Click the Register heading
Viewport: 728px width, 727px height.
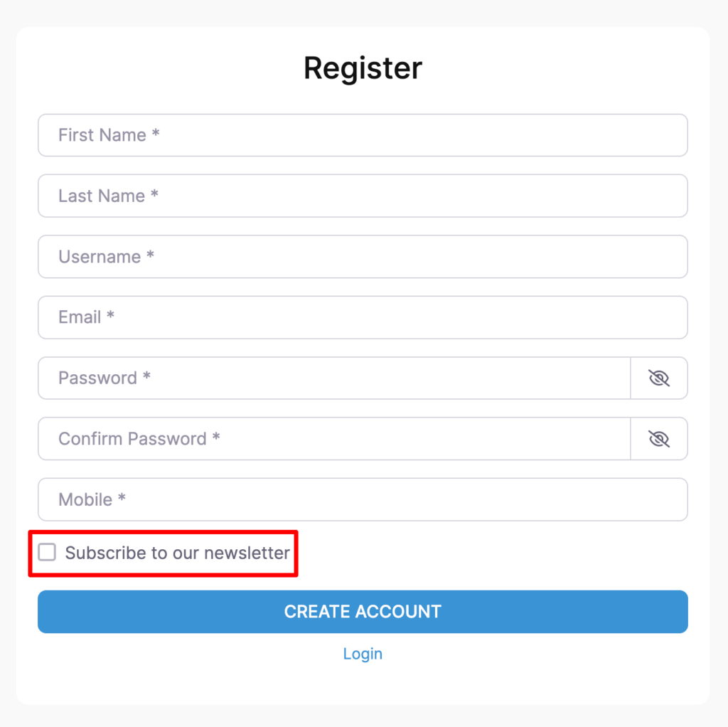pos(363,68)
